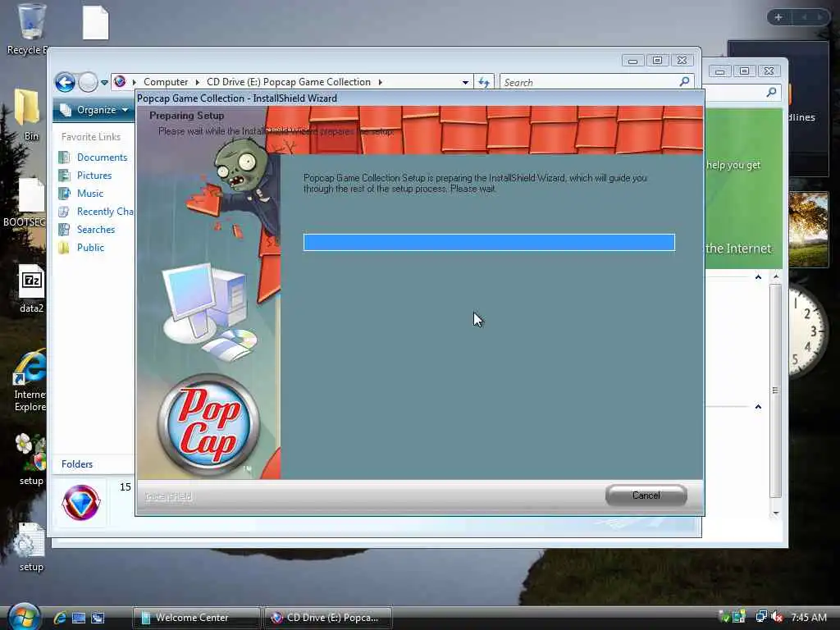Click the sidebar slideshow picture gadget

(809, 230)
